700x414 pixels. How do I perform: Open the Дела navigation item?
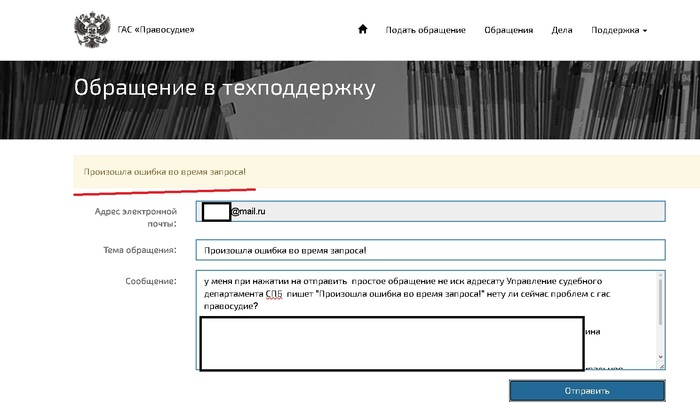562,30
